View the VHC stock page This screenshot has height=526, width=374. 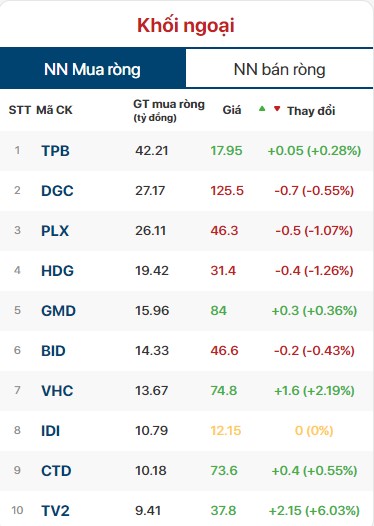57,391
